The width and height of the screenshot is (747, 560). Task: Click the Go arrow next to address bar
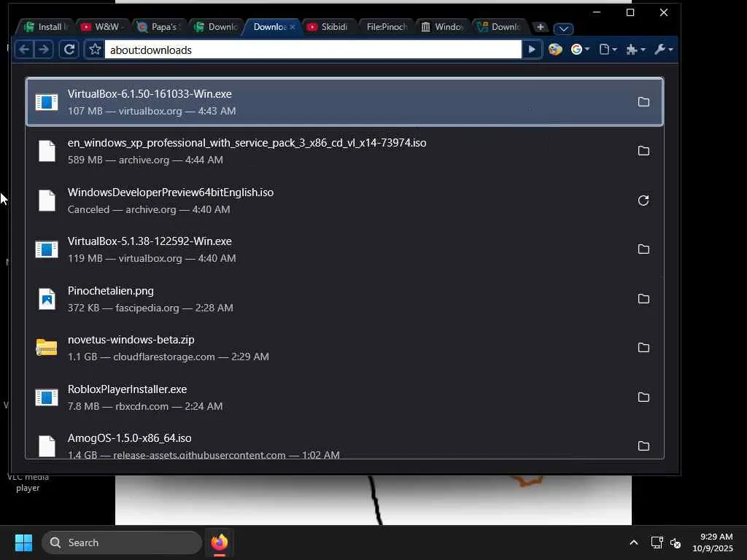(x=532, y=49)
